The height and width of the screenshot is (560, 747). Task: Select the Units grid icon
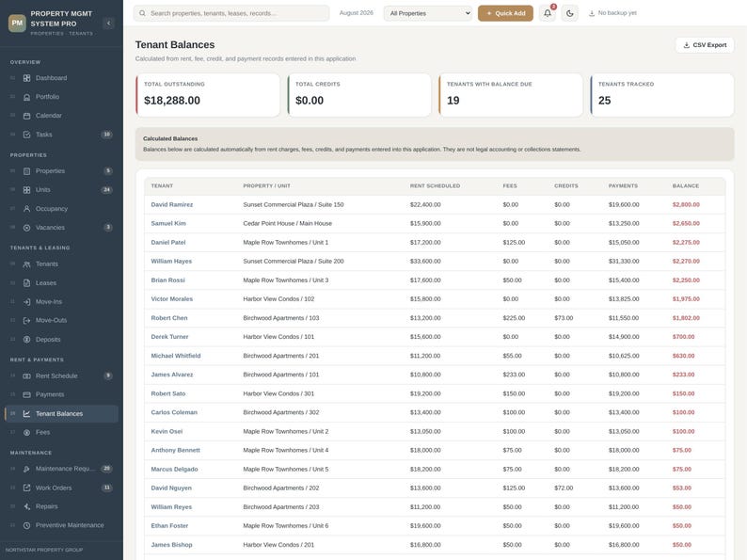coord(26,190)
